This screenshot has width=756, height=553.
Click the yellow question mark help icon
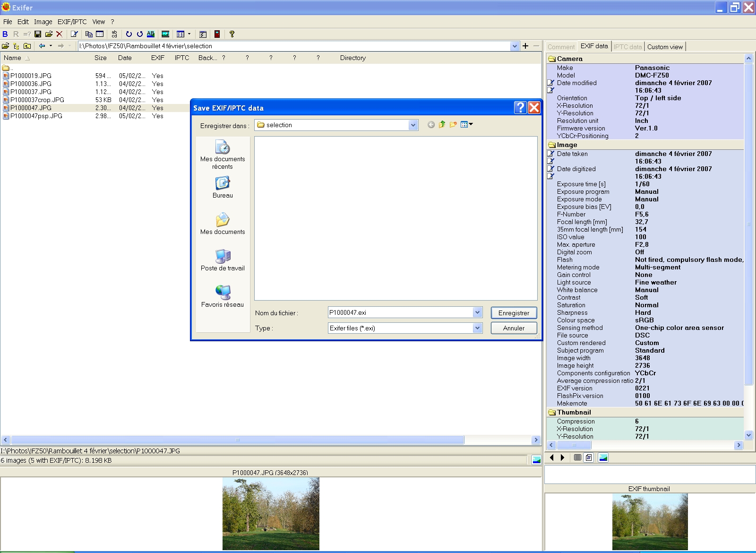pyautogui.click(x=232, y=34)
